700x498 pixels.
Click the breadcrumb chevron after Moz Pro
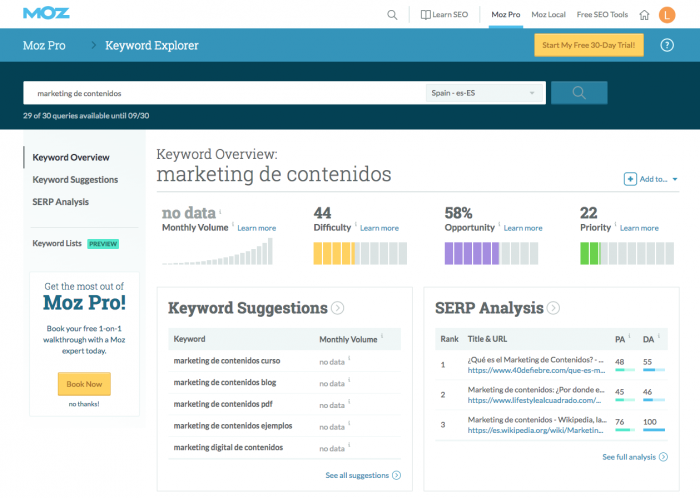tap(93, 45)
